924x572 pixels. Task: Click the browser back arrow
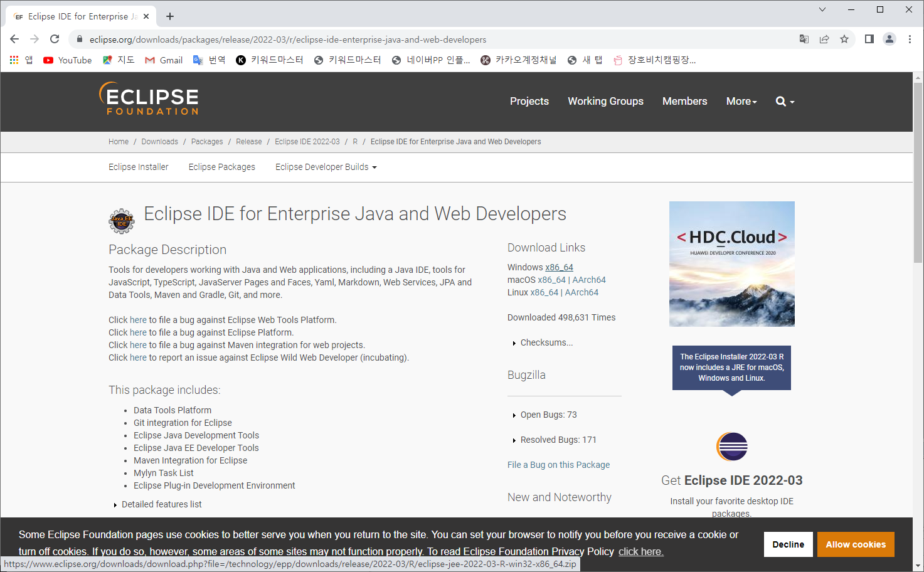coord(14,39)
